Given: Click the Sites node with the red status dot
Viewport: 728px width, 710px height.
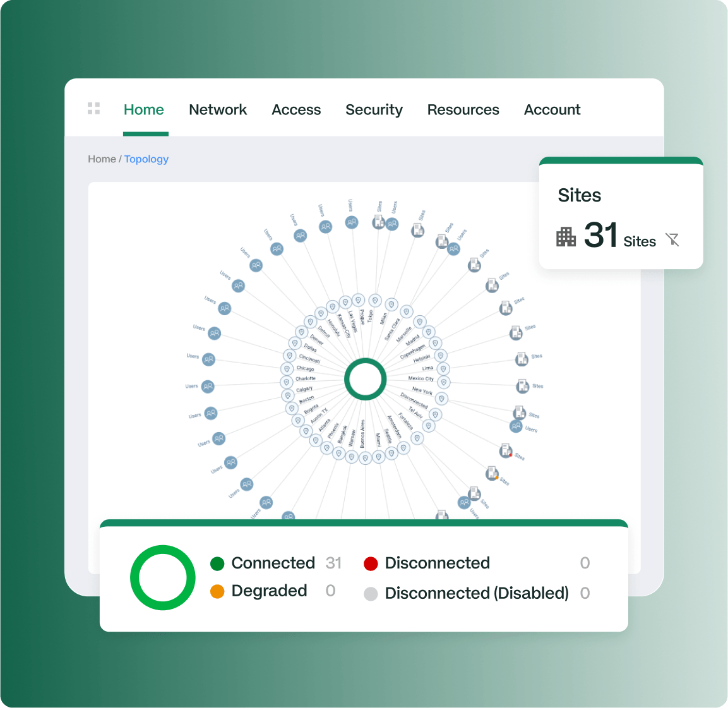Looking at the screenshot, I should coord(506,450).
